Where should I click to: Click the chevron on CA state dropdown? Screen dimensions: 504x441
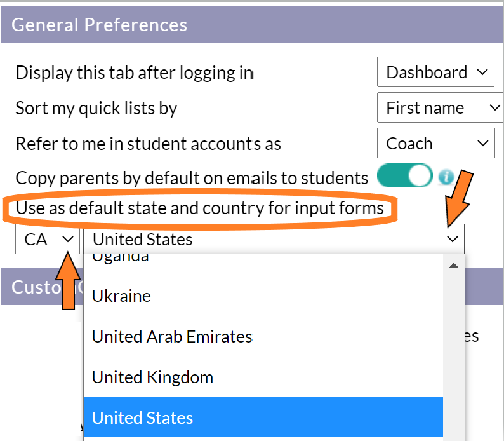[68, 239]
